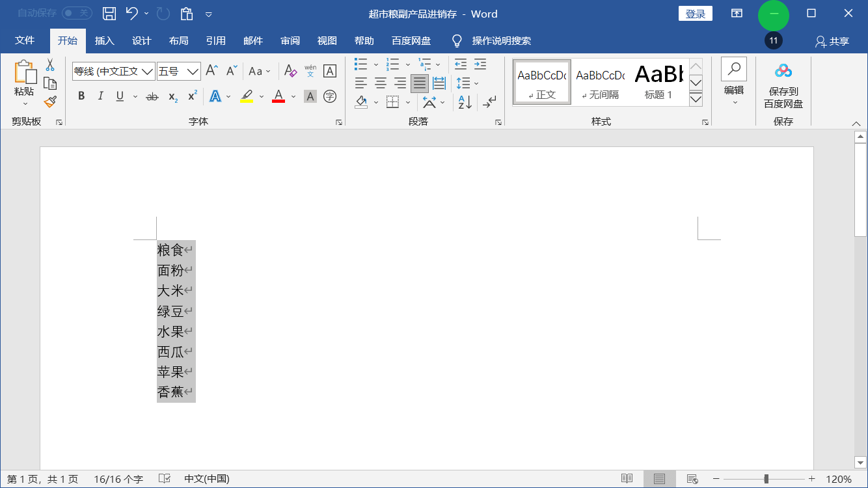Apply the 标题 1 style
The height and width of the screenshot is (488, 868).
pyautogui.click(x=658, y=82)
